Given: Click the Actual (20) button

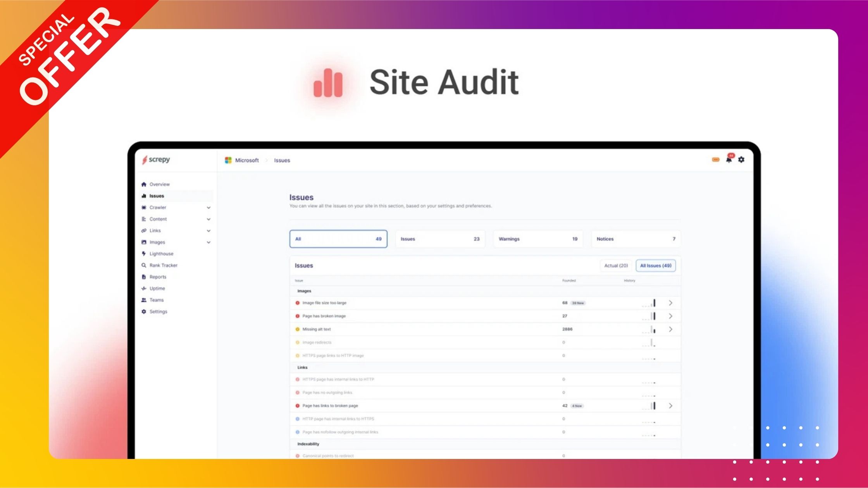Looking at the screenshot, I should (x=616, y=266).
